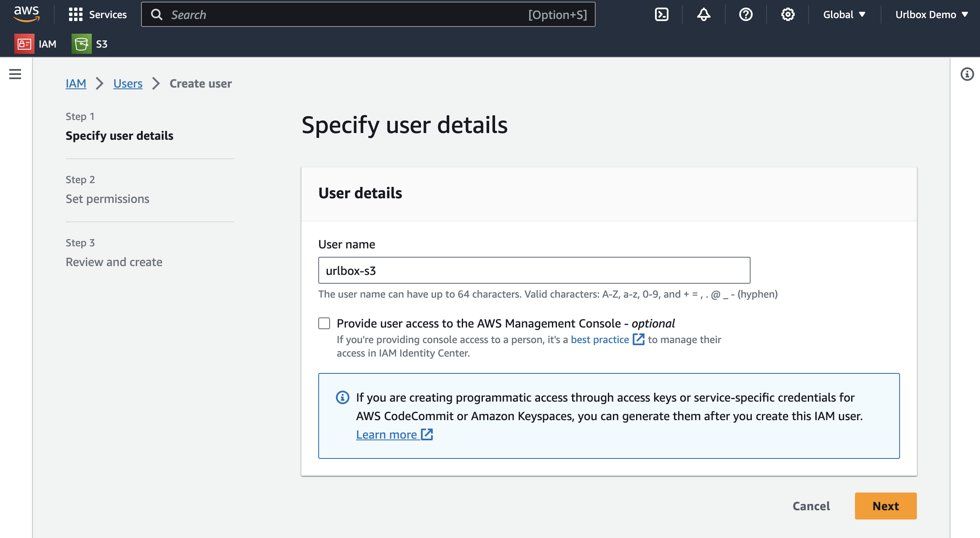Toggle the hamburger side navigation menu
The width and height of the screenshot is (980, 538).
tap(15, 74)
